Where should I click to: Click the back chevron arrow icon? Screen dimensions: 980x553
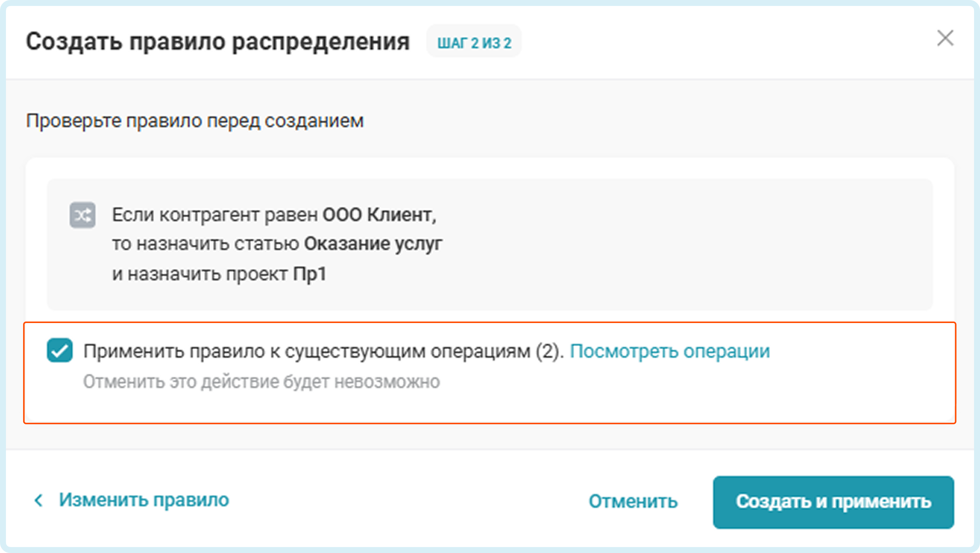(39, 501)
